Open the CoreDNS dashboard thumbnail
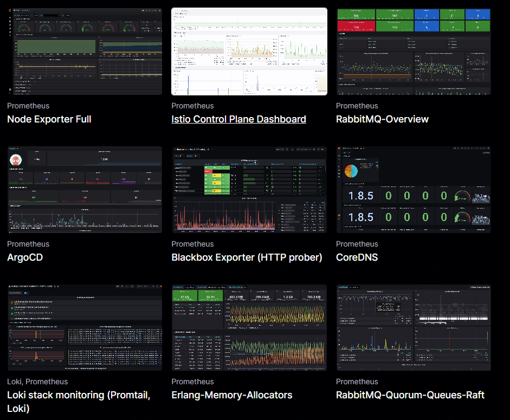Viewport: 510px width, 420px height. [414, 190]
